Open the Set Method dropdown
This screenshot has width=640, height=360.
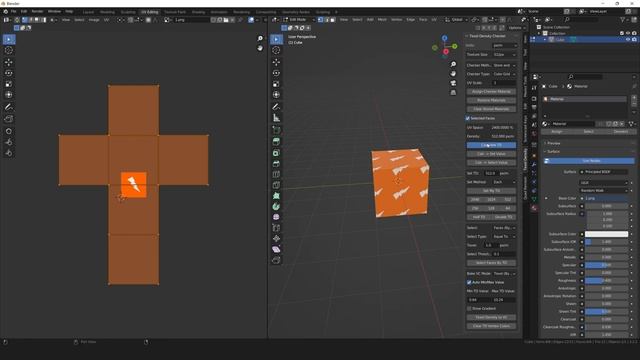[504, 182]
